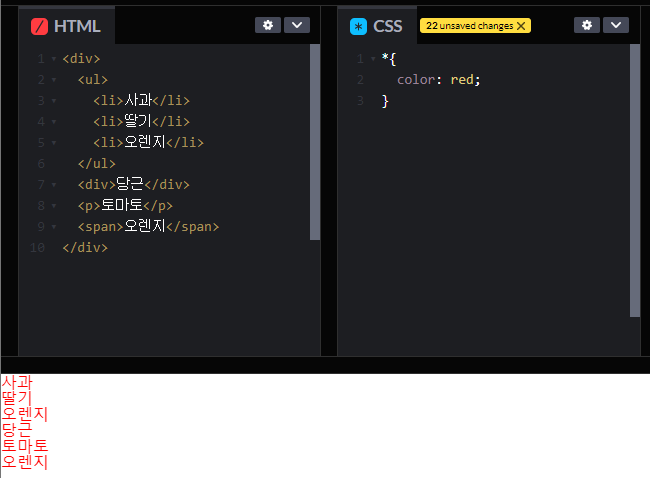Image resolution: width=650 pixels, height=478 pixels.
Task: Click the last '오렌지' in preview output
Action: [25, 462]
